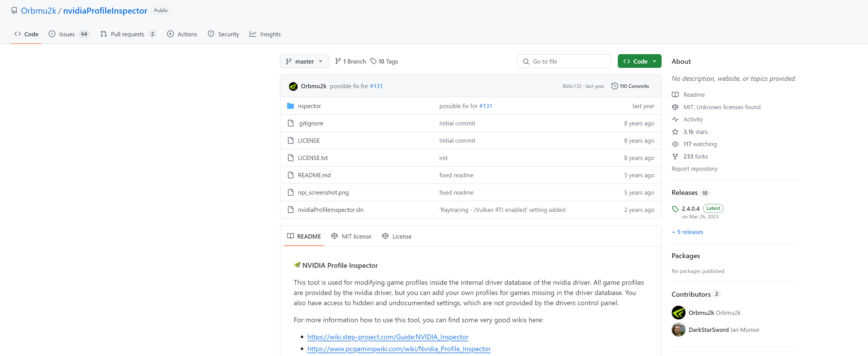Open the README.md file
The width and height of the screenshot is (868, 356).
coord(314,175)
